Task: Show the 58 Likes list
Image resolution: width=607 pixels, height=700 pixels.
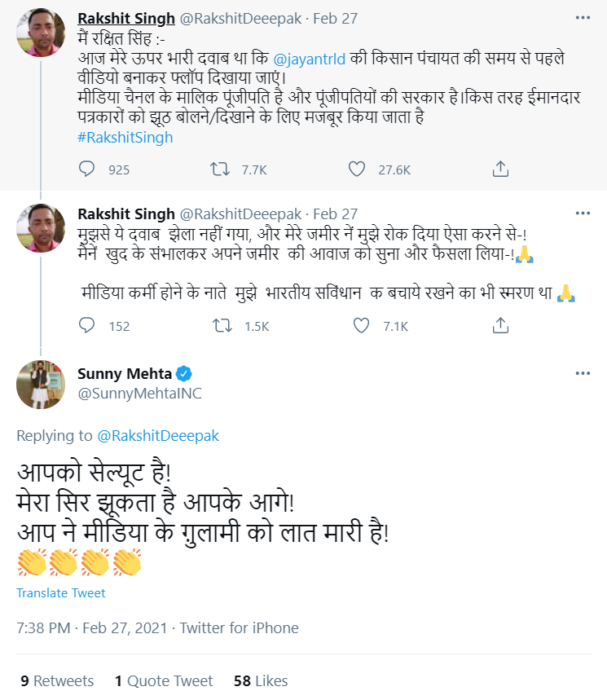Action: click(x=260, y=680)
